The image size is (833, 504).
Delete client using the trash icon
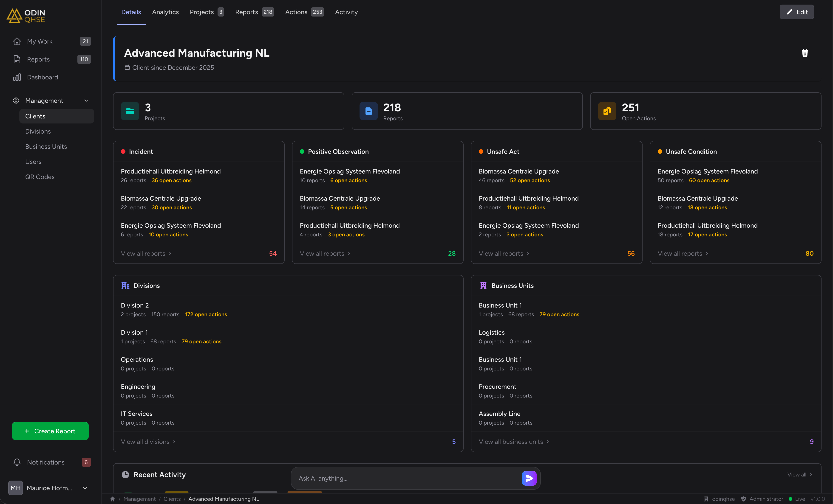(x=805, y=53)
